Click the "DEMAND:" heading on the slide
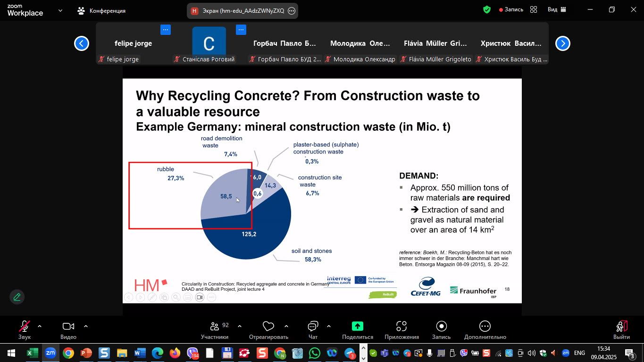644x362 pixels. (x=419, y=176)
